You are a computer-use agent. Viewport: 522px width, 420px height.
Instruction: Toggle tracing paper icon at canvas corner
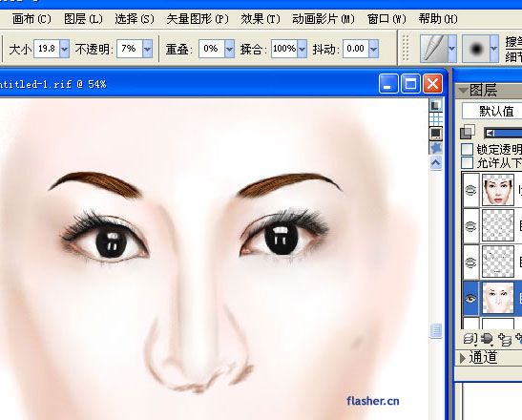pyautogui.click(x=435, y=105)
